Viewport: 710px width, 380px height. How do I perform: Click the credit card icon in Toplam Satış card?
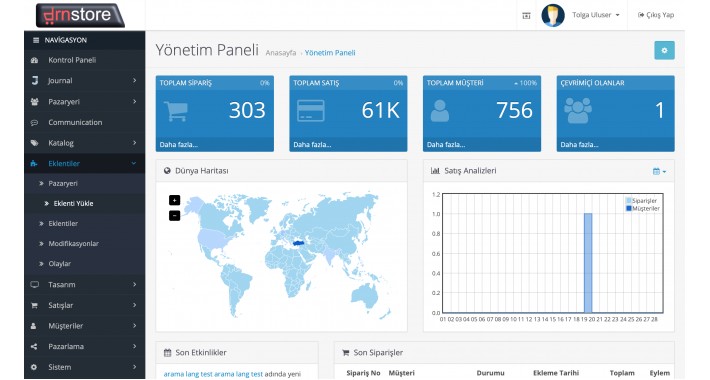point(311,111)
